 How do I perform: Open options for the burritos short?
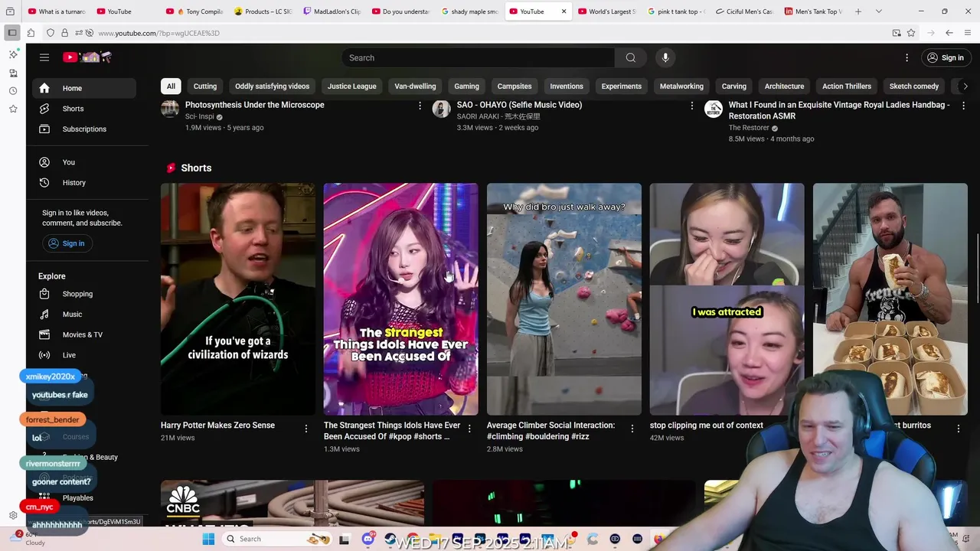click(x=958, y=429)
